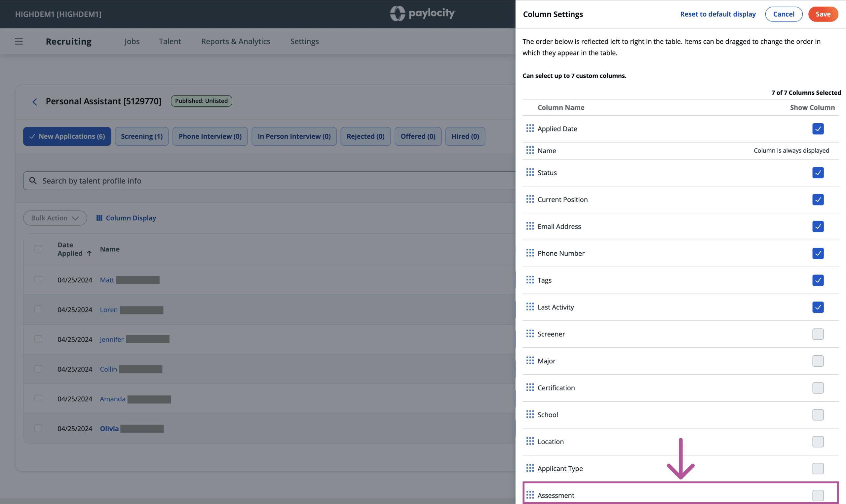Toggle the select-all header checkbox
The width and height of the screenshot is (846, 504).
point(38,249)
